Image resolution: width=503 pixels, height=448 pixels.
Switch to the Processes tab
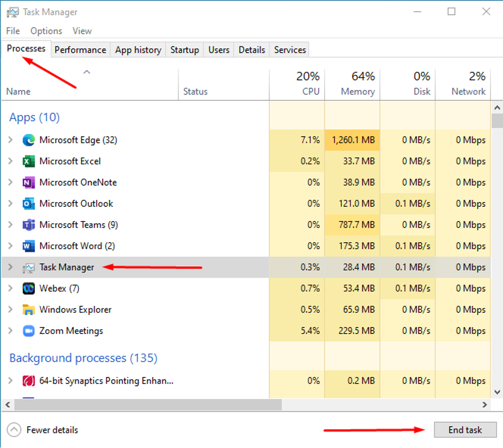pos(26,49)
